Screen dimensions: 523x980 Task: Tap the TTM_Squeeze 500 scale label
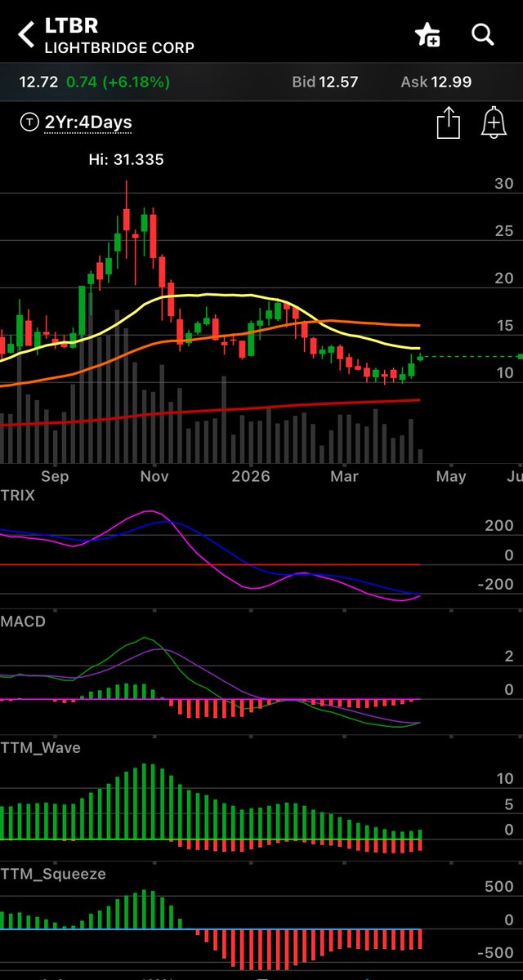[x=499, y=887]
